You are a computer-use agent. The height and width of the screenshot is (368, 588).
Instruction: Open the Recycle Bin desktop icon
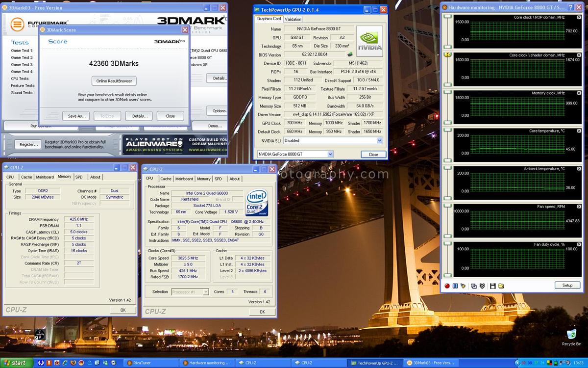[x=571, y=337]
